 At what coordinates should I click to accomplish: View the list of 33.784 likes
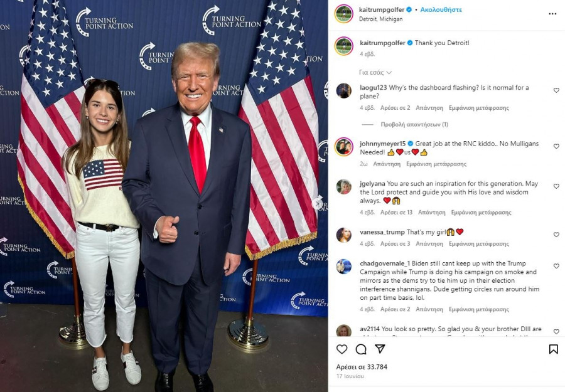point(362,367)
